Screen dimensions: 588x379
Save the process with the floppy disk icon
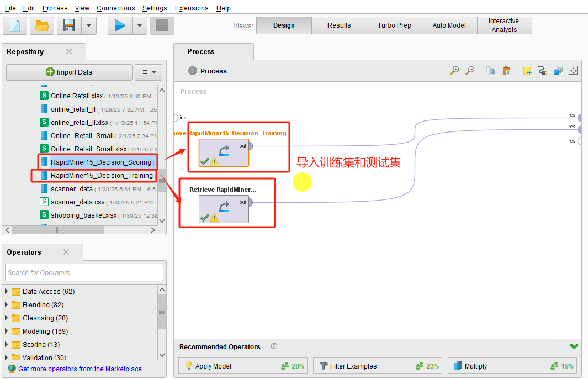[x=69, y=25]
